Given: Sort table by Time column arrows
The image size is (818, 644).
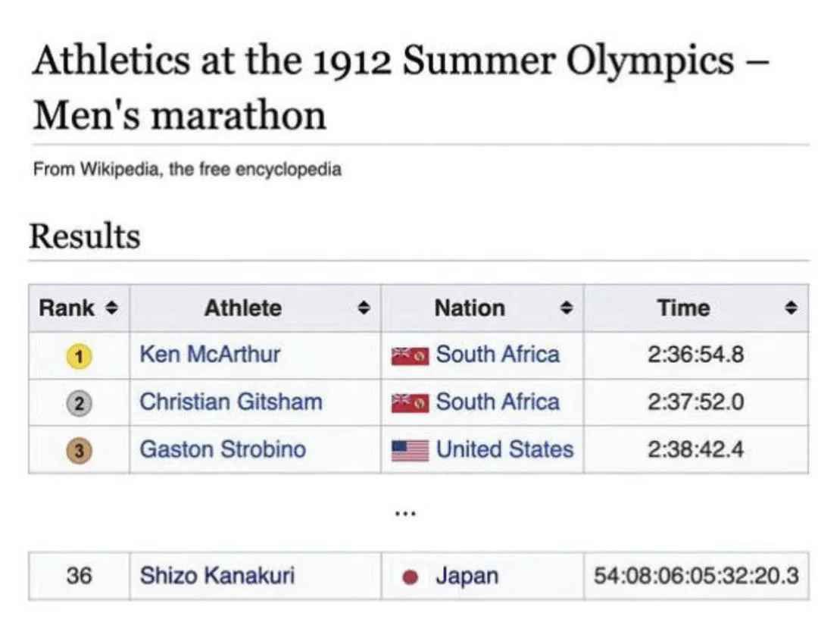Looking at the screenshot, I should (x=791, y=308).
